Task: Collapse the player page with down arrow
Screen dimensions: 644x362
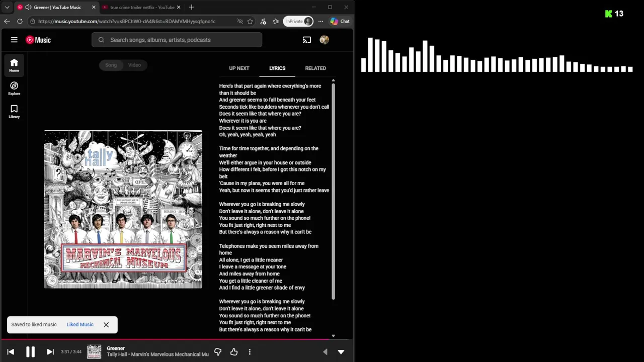Action: (x=341, y=352)
